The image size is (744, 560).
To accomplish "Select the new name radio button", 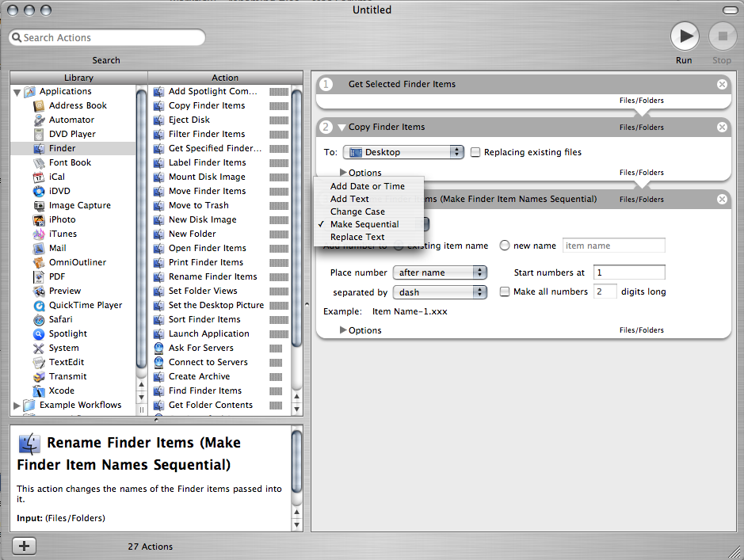I will pyautogui.click(x=505, y=246).
